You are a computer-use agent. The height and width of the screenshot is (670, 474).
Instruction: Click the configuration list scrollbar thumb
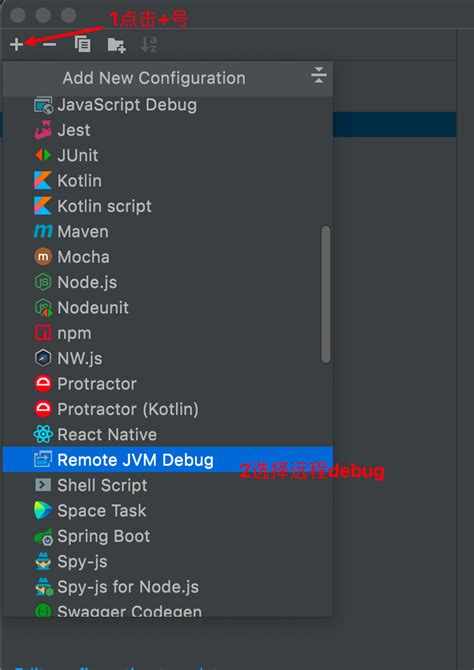point(326,294)
